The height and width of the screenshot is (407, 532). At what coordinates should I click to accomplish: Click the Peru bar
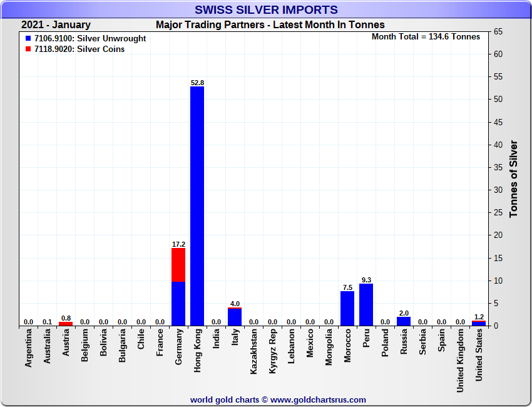(366, 305)
